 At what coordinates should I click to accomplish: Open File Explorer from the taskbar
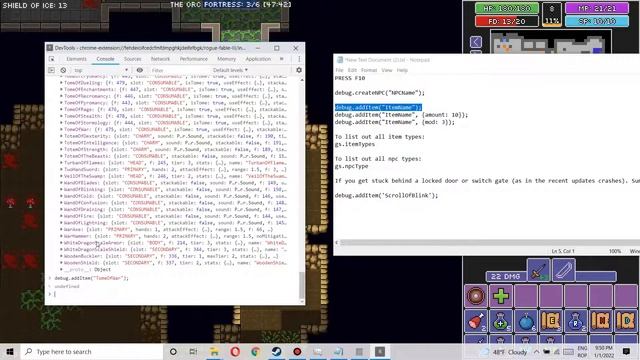(214, 351)
